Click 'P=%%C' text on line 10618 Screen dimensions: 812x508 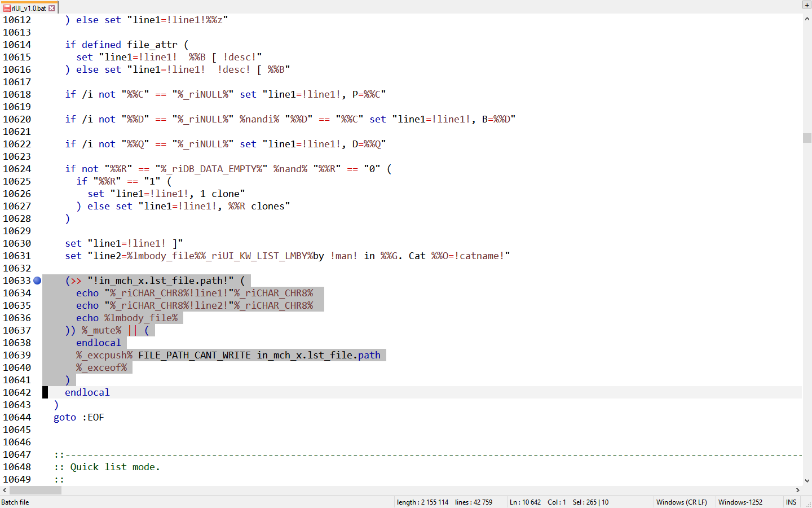(x=367, y=94)
